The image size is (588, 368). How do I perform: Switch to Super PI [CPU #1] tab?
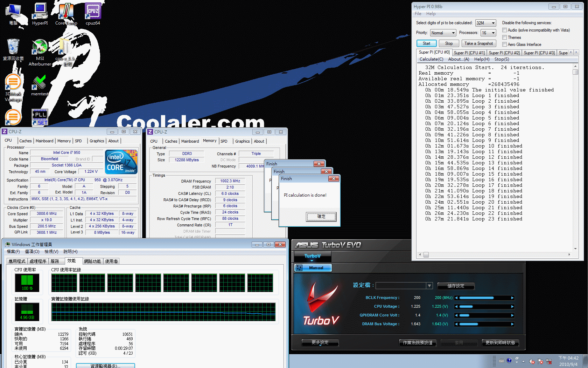(469, 53)
